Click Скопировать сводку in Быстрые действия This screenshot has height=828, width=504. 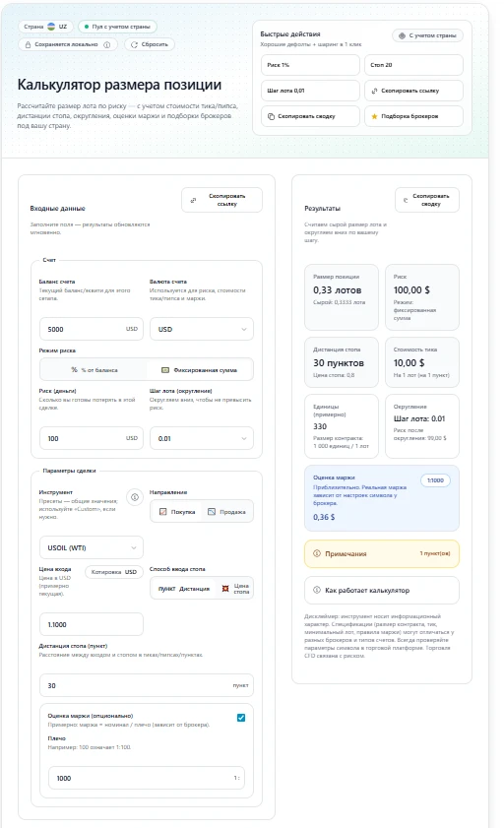310,117
